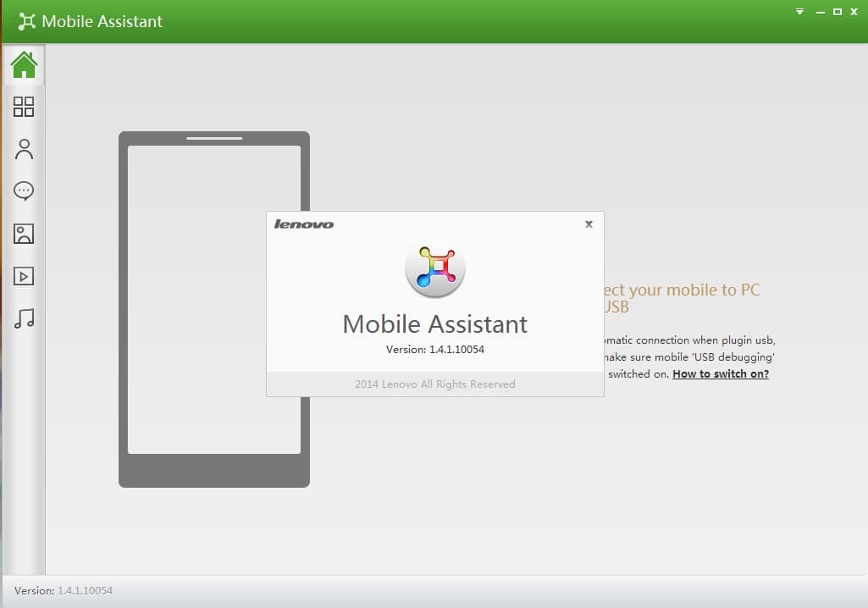Click 'Version: 1.4.1.10054' in the About dialog

point(435,350)
